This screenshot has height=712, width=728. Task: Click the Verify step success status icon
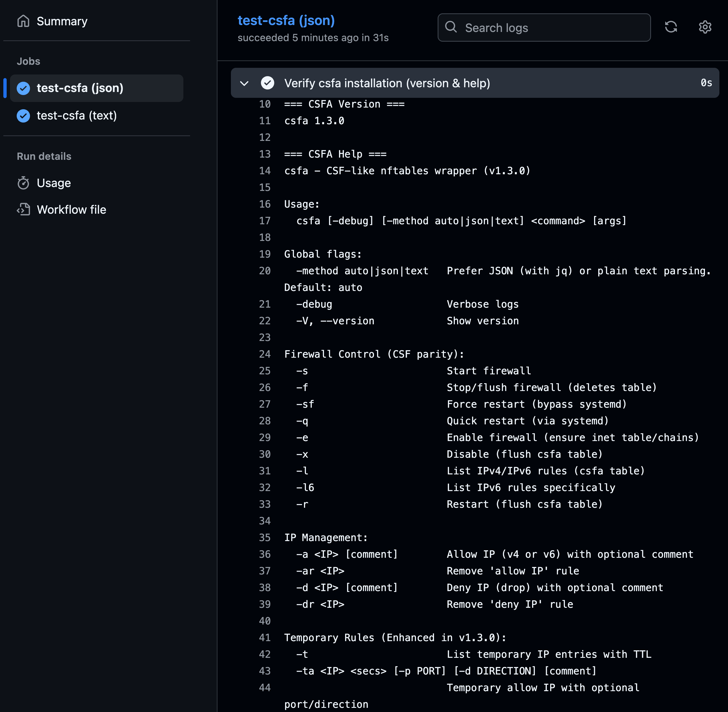[267, 83]
